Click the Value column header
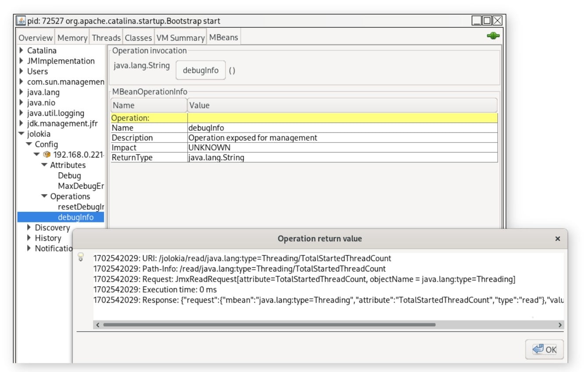588x372 pixels. click(x=342, y=105)
